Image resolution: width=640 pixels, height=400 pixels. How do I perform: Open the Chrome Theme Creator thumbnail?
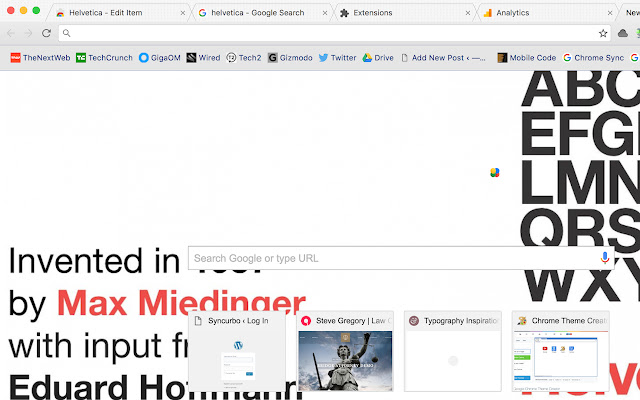click(561, 352)
